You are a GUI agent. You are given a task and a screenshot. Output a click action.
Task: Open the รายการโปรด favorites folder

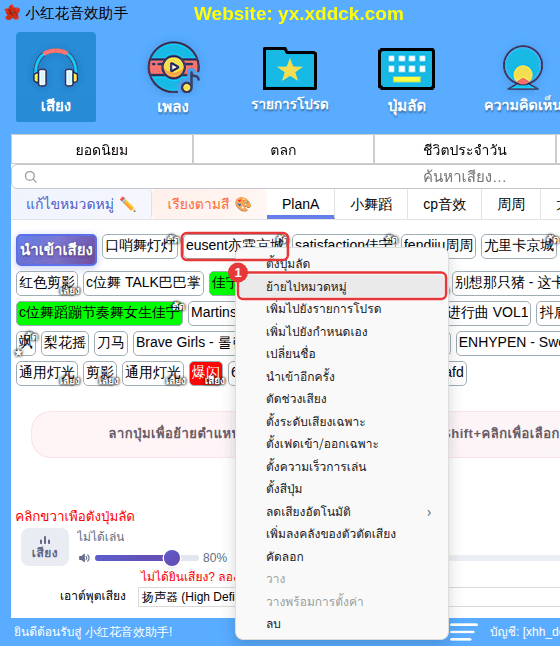(290, 79)
